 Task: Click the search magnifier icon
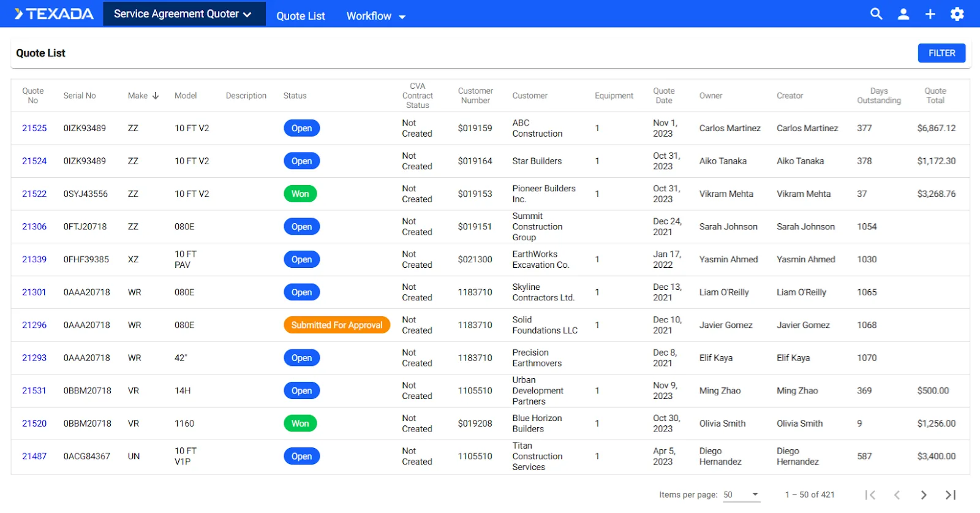click(x=876, y=14)
